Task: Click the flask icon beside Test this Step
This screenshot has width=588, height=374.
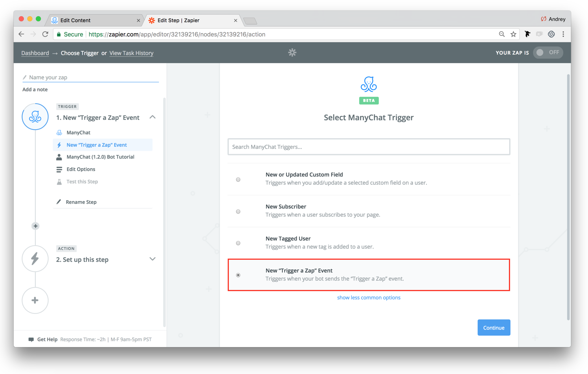Action: pyautogui.click(x=59, y=182)
